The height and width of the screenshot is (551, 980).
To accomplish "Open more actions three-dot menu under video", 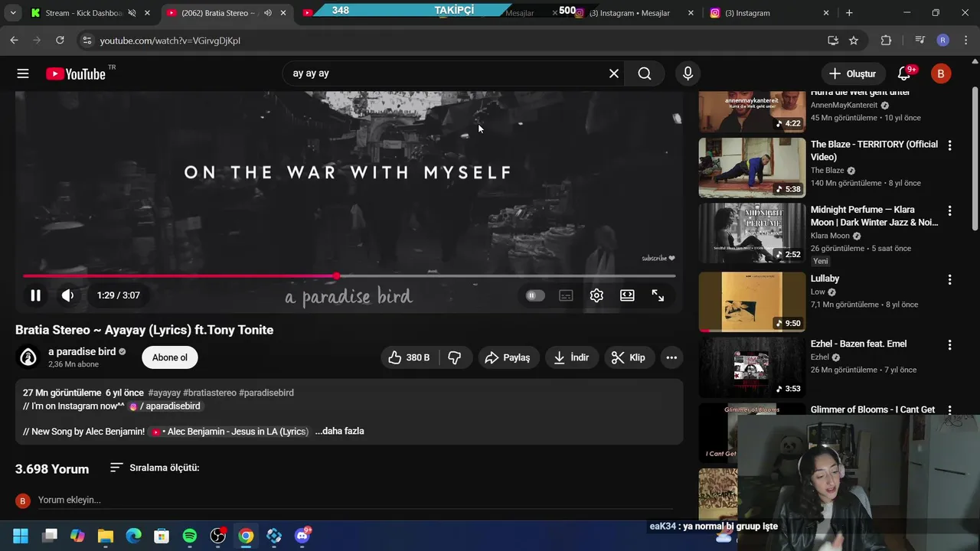I will pyautogui.click(x=671, y=357).
